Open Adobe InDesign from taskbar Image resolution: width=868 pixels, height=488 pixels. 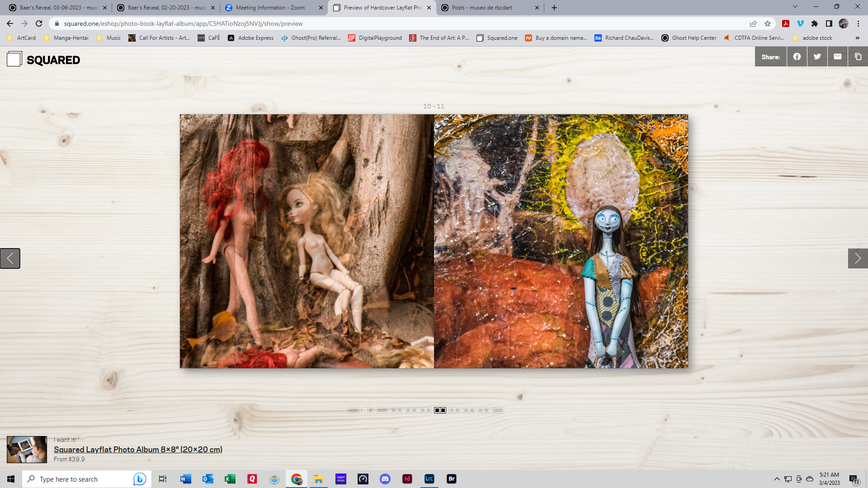407,479
